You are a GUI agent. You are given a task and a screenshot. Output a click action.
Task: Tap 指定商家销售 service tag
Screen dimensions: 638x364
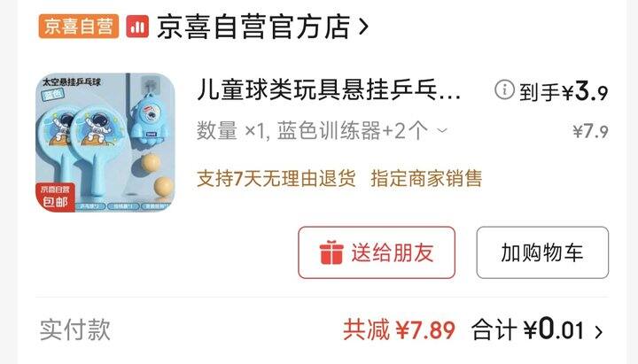tap(426, 179)
